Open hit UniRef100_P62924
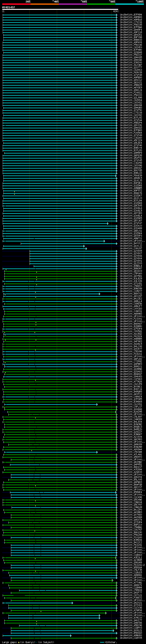Image resolution: width=146 pixels, height=644 pixels. click(x=131, y=336)
